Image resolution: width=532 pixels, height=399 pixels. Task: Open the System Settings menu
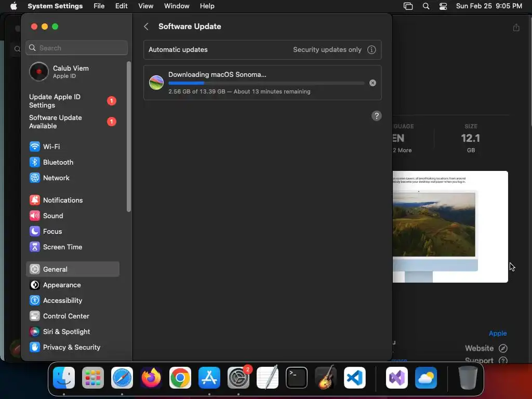coord(55,6)
